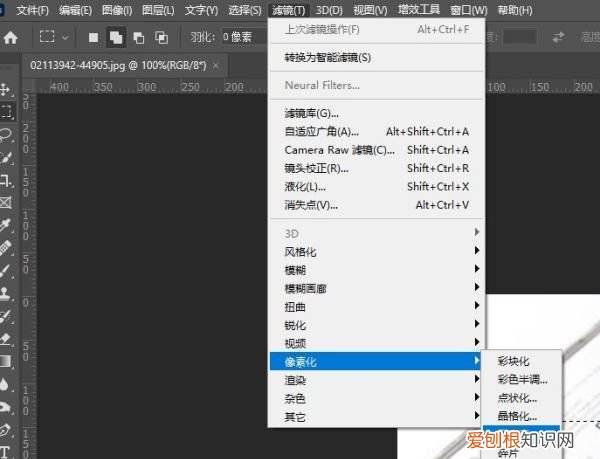Choose 点状化... from the submenu

click(522, 397)
